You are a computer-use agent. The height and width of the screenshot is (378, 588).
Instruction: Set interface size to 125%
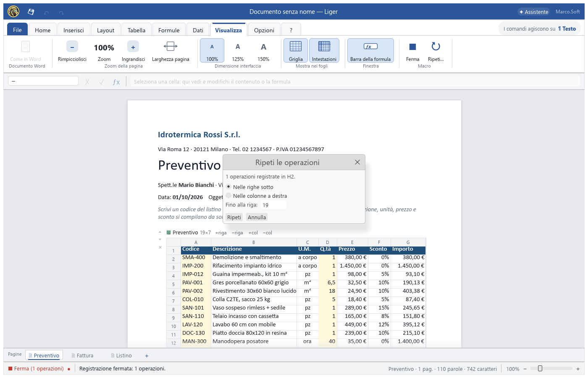pos(238,50)
